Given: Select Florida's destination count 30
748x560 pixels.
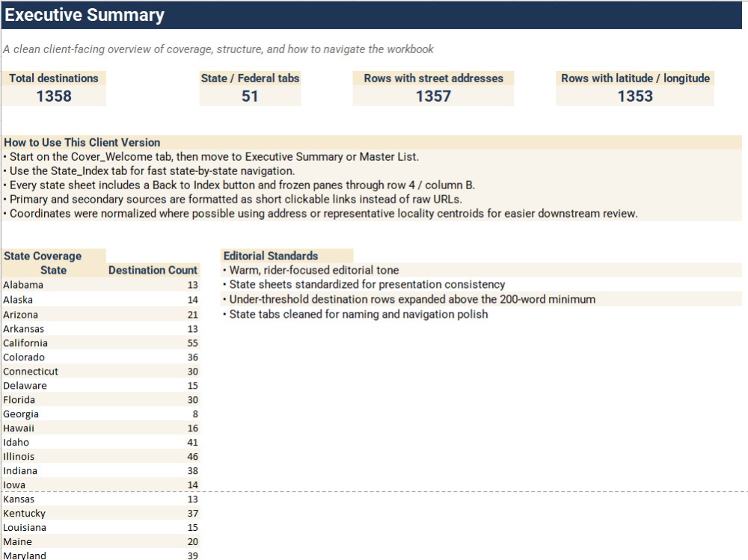Looking at the screenshot, I should 153,400.
